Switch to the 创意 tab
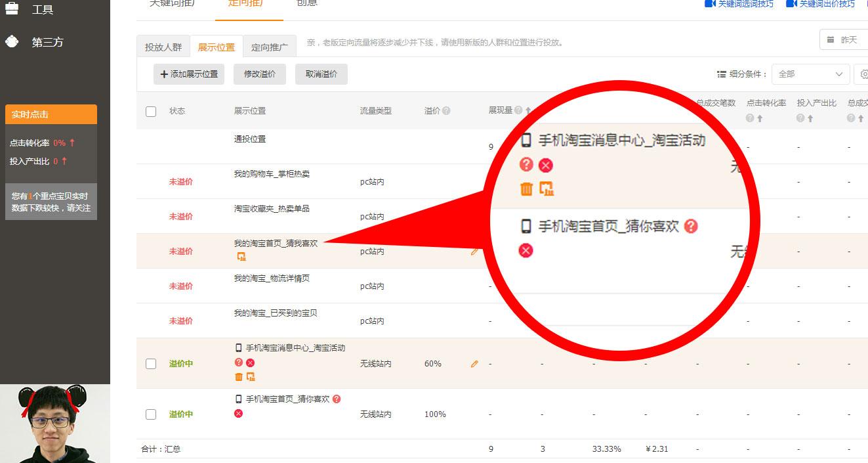The height and width of the screenshot is (463, 868). (x=305, y=5)
